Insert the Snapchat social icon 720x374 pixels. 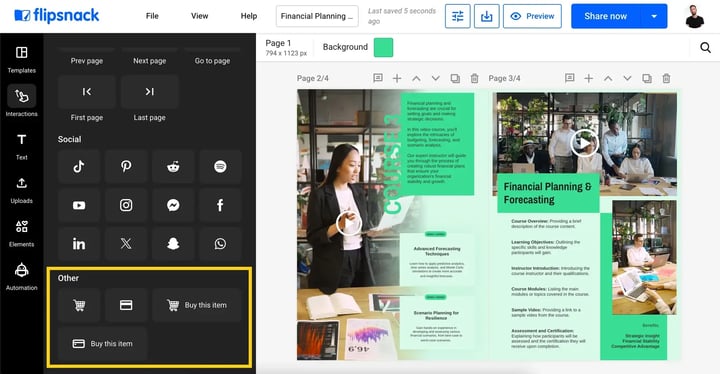173,244
